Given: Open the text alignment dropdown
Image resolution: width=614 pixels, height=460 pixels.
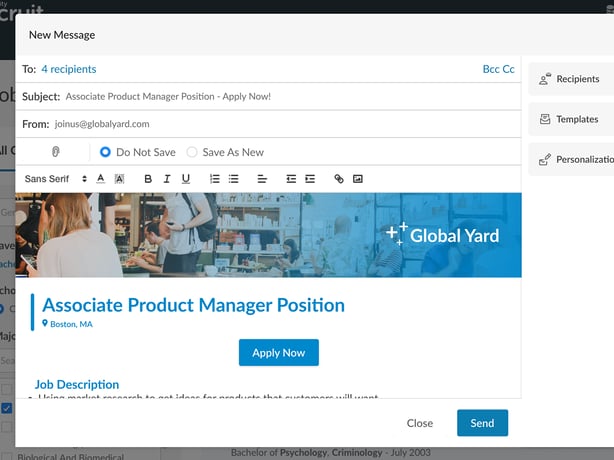Looking at the screenshot, I should point(262,179).
